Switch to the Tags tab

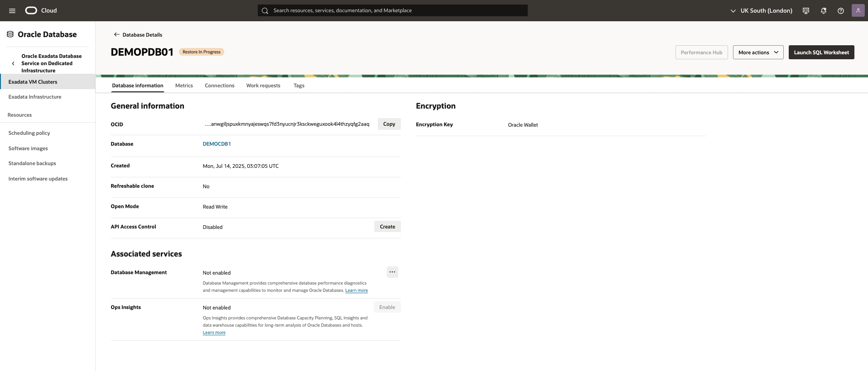(299, 86)
